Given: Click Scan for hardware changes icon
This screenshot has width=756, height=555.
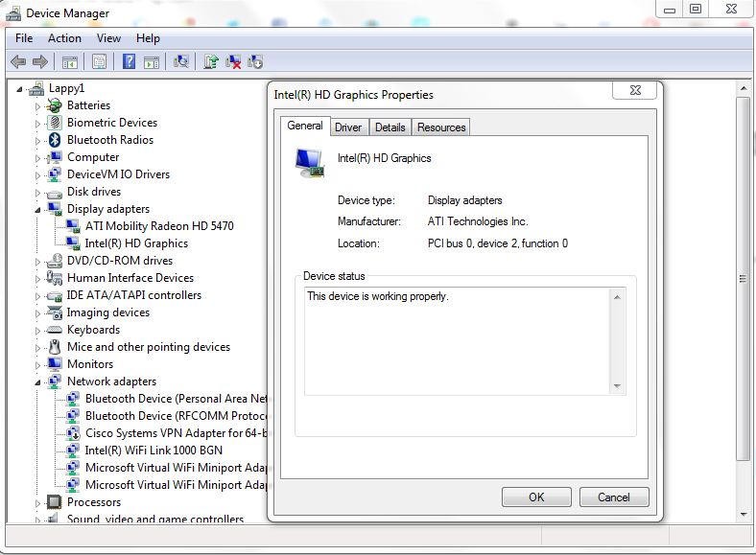Looking at the screenshot, I should [x=180, y=61].
